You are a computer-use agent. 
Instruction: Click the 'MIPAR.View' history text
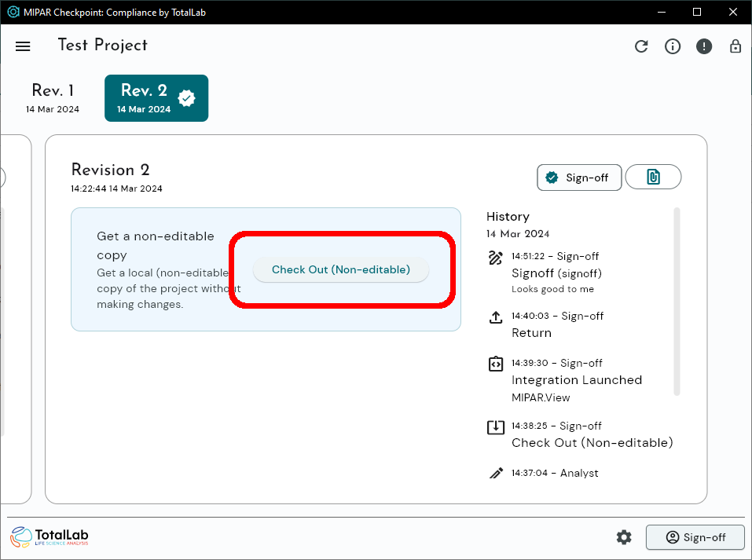(x=541, y=397)
